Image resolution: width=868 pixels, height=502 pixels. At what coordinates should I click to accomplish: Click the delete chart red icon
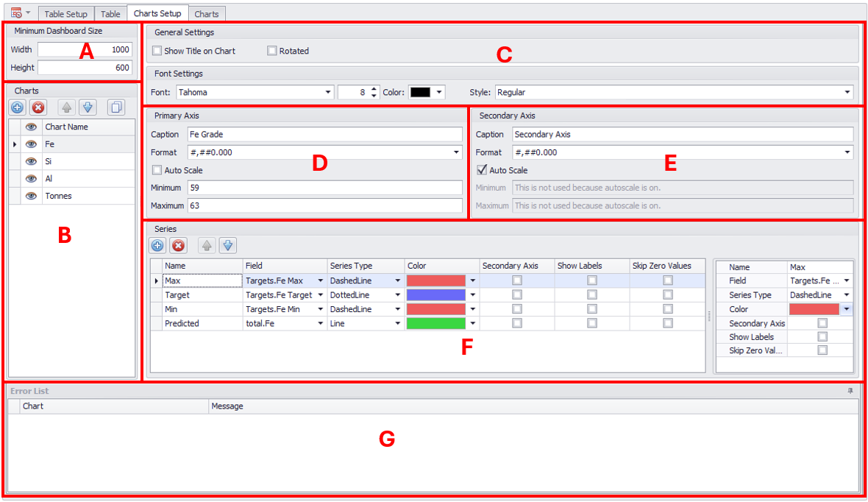click(x=38, y=107)
